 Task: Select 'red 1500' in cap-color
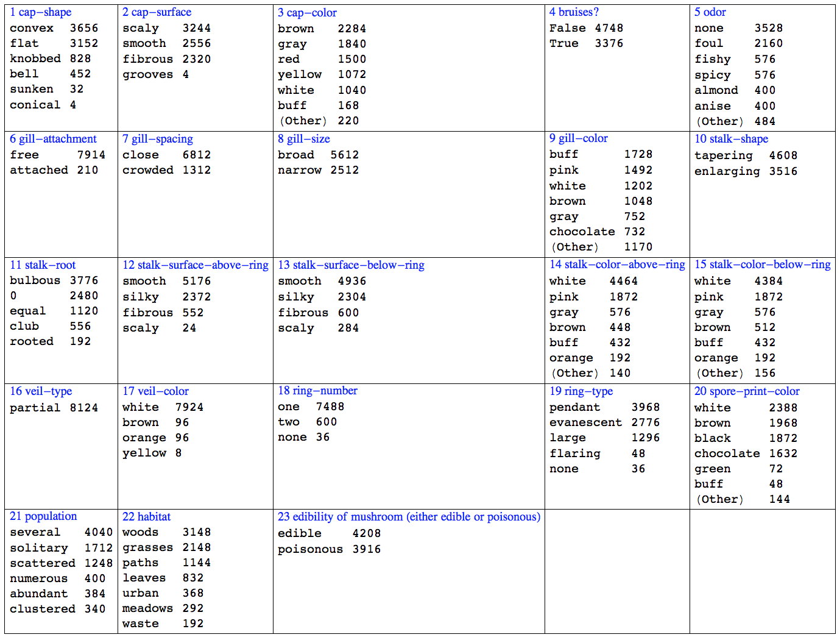click(x=322, y=59)
